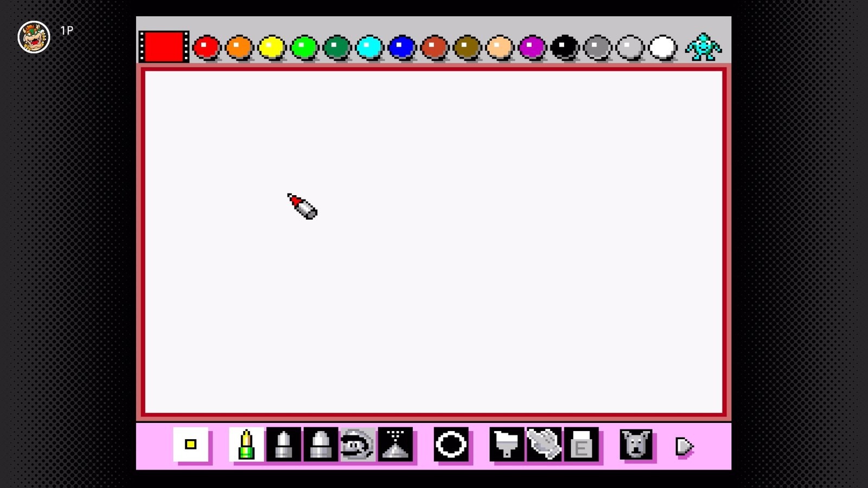Viewport: 868px width, 488px height.
Task: Pick the blue paint color
Action: pos(402,47)
